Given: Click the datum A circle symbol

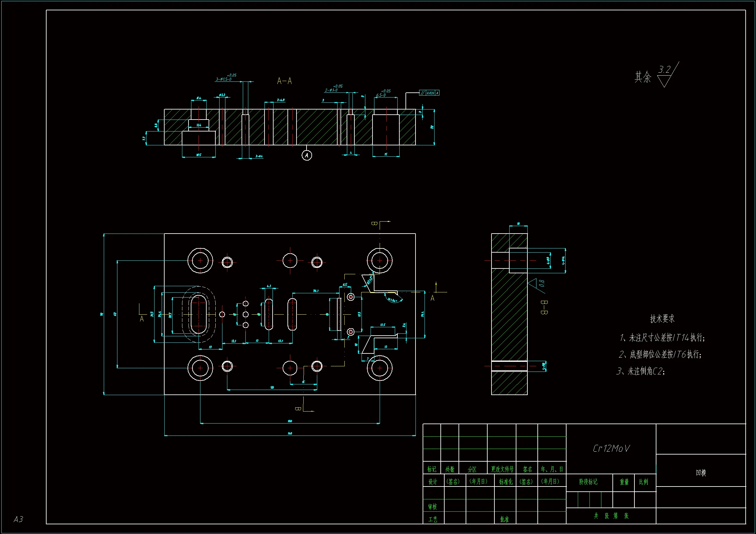Looking at the screenshot, I should click(x=307, y=155).
